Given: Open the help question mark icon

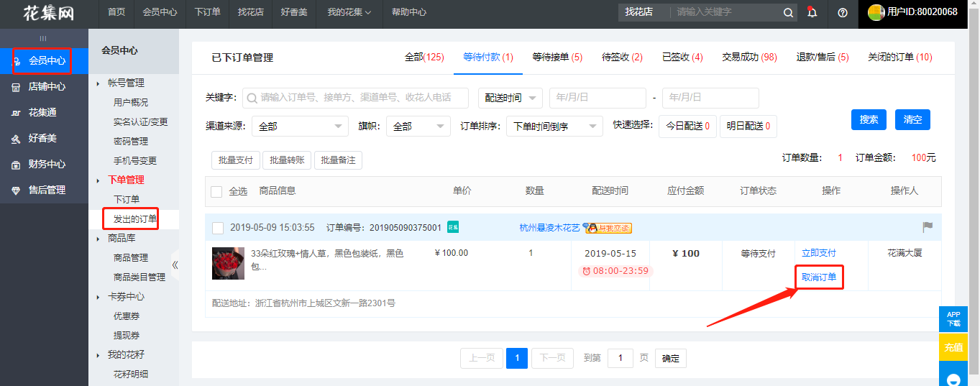Looking at the screenshot, I should click(x=843, y=12).
